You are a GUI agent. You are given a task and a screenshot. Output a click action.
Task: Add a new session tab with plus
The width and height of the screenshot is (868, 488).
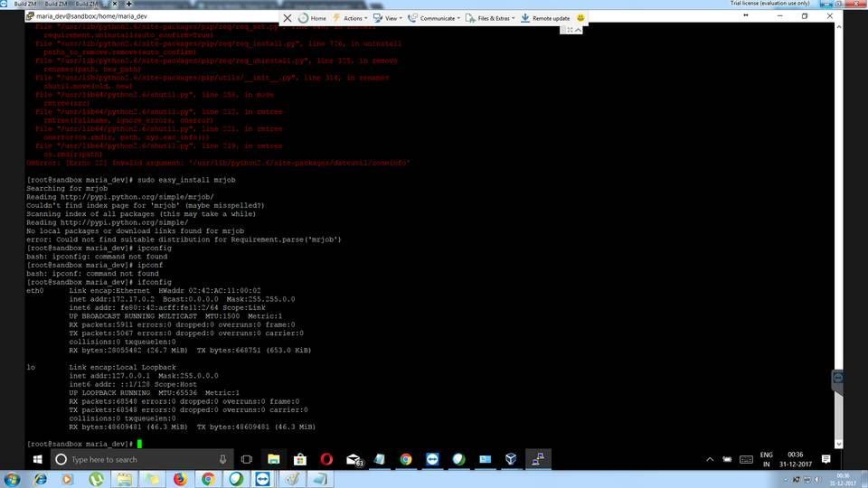(x=129, y=4)
